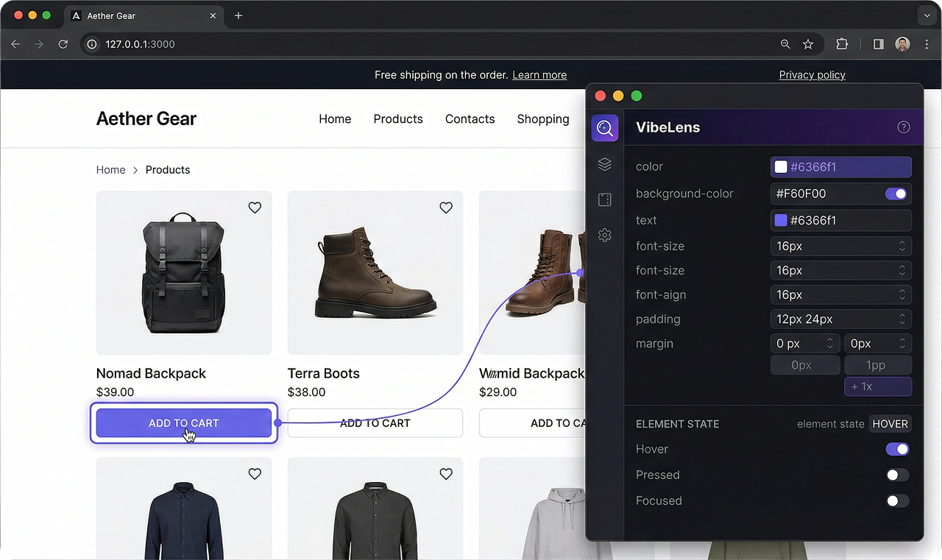The width and height of the screenshot is (942, 560).
Task: Open the font-aign value dropdown
Action: [902, 294]
